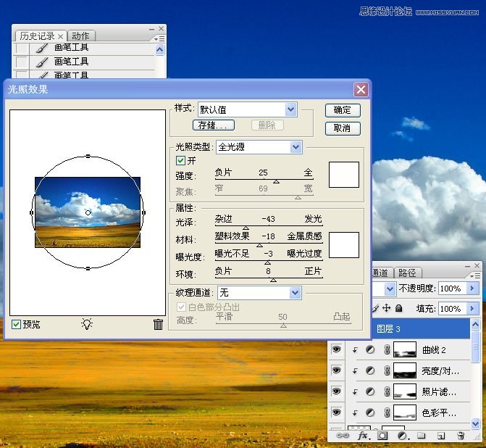This screenshot has height=448, width=486.
Task: Click the 确定 button
Action: click(x=343, y=110)
